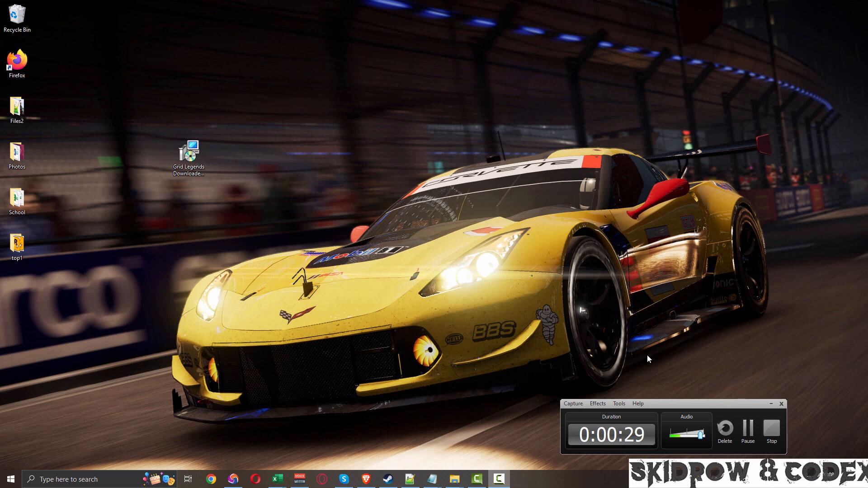
Task: Launch Brave browser from taskbar
Action: (366, 479)
